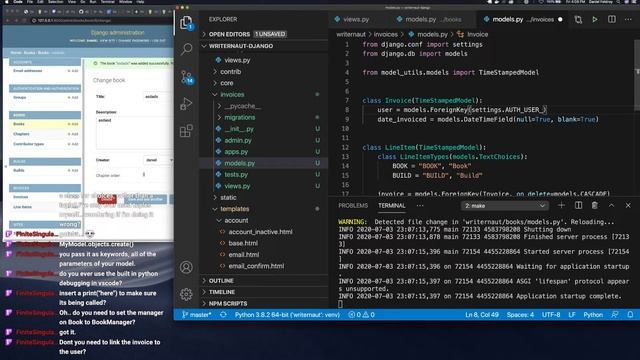Viewport: 640px width, 360px height.
Task: Split the editor to the right
Action: point(611,20)
